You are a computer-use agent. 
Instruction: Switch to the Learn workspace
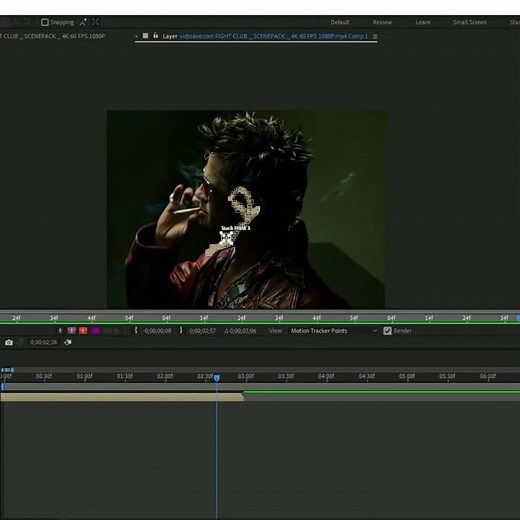[423, 22]
